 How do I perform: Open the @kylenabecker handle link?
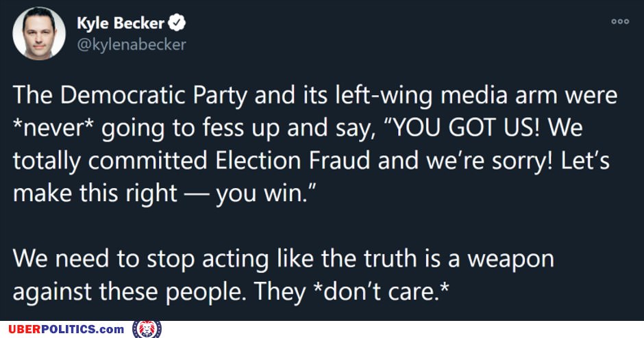click(132, 44)
